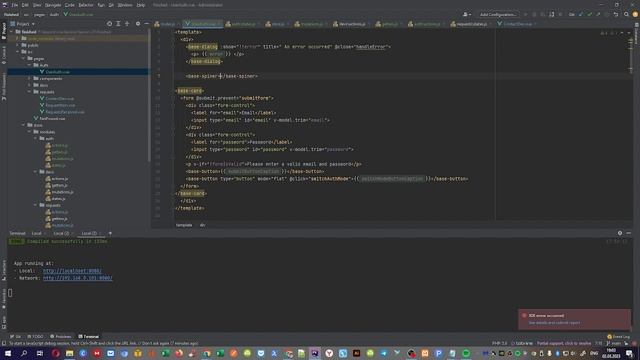Select NotFound.vue in project tree

52,118
